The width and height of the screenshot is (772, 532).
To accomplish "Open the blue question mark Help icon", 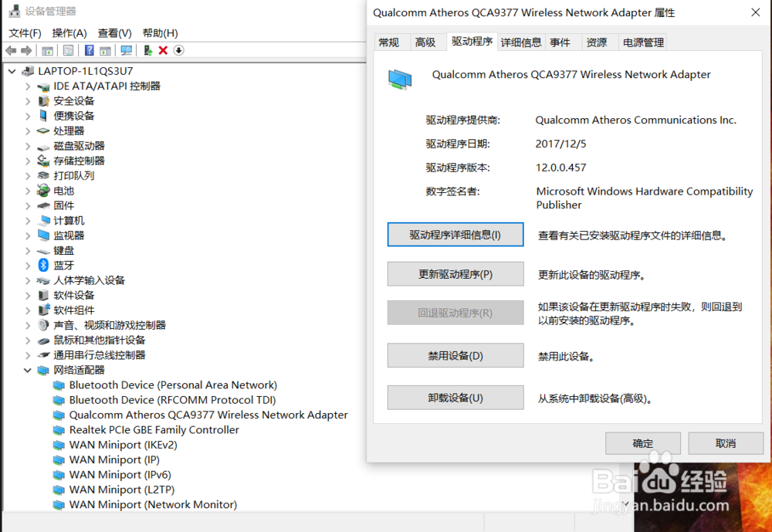I will tap(89, 50).
